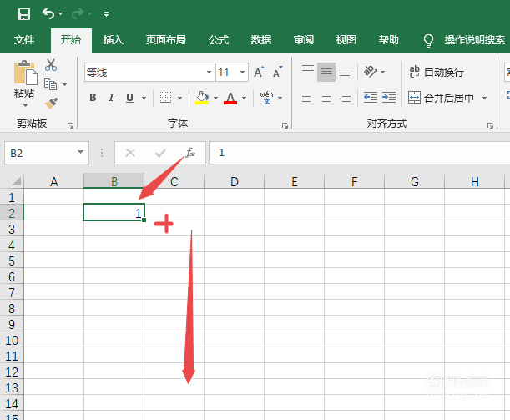Customize the Quick Access Toolbar
Screen dimensions: 510x420
pos(106,14)
